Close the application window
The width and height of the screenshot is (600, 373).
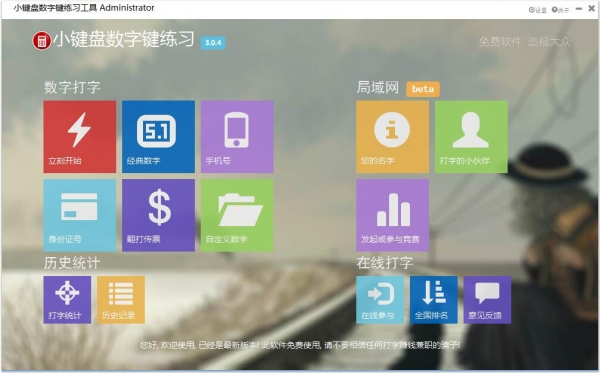(x=592, y=8)
